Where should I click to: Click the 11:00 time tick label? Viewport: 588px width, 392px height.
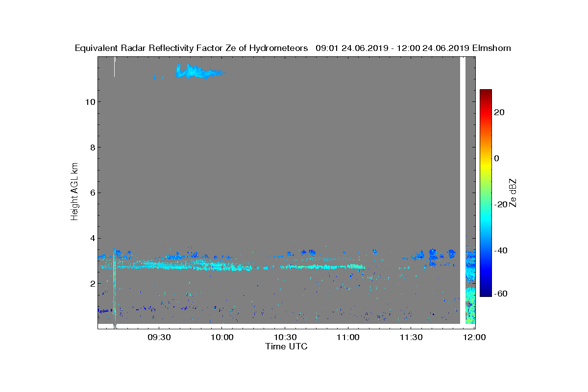point(348,337)
